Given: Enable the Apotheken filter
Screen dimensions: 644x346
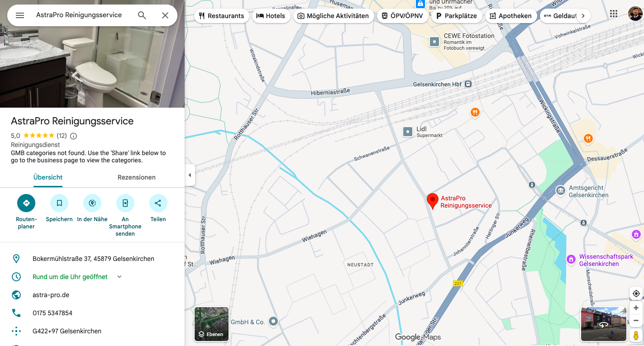Looking at the screenshot, I should point(511,15).
